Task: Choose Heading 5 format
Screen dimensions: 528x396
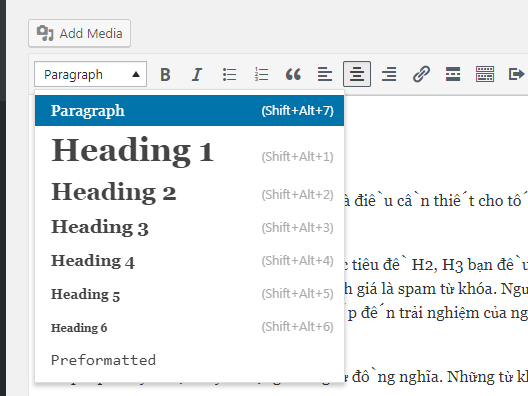Action: [x=189, y=294]
